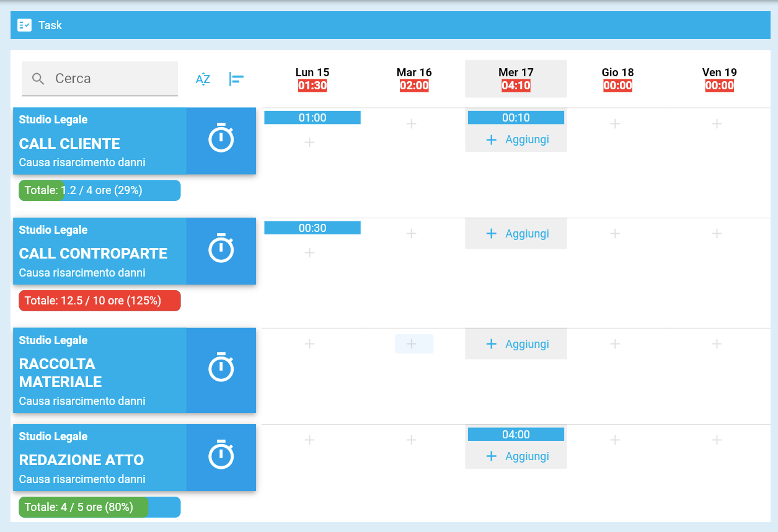Select the Mer 17 day column header

516,79
